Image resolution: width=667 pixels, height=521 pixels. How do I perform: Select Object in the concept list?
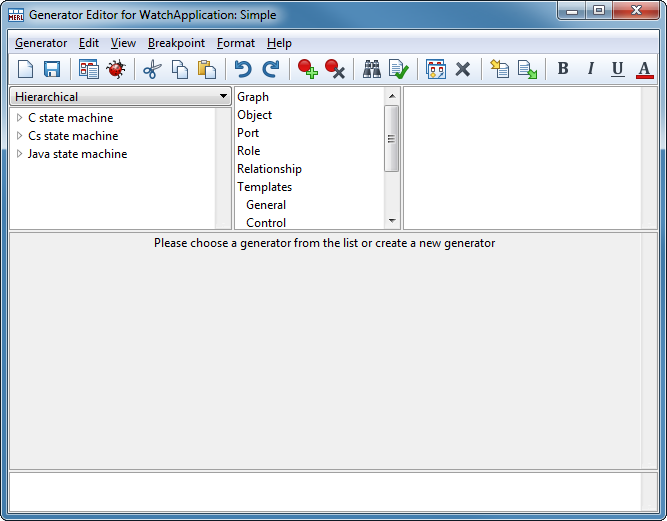pos(254,115)
